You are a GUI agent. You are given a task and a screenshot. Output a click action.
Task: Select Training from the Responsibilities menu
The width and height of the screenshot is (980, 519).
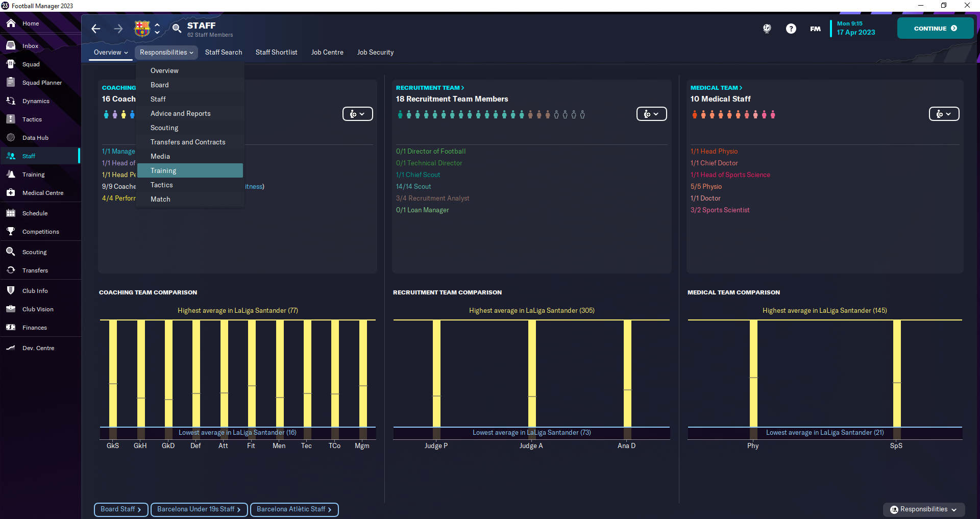tap(163, 170)
